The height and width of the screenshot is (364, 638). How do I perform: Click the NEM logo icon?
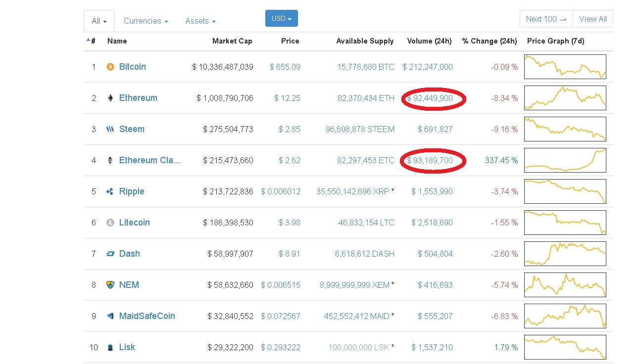110,285
